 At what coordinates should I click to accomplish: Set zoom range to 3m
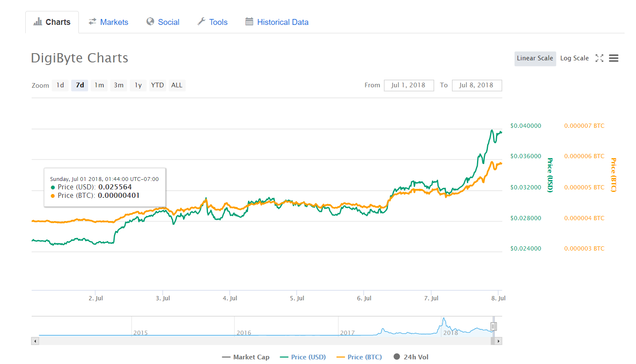tap(119, 85)
